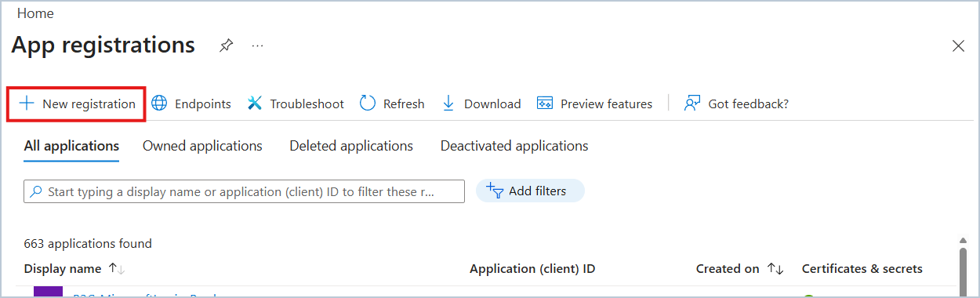Image resolution: width=980 pixels, height=298 pixels.
Task: Click the App registrations page title
Action: pos(103,45)
